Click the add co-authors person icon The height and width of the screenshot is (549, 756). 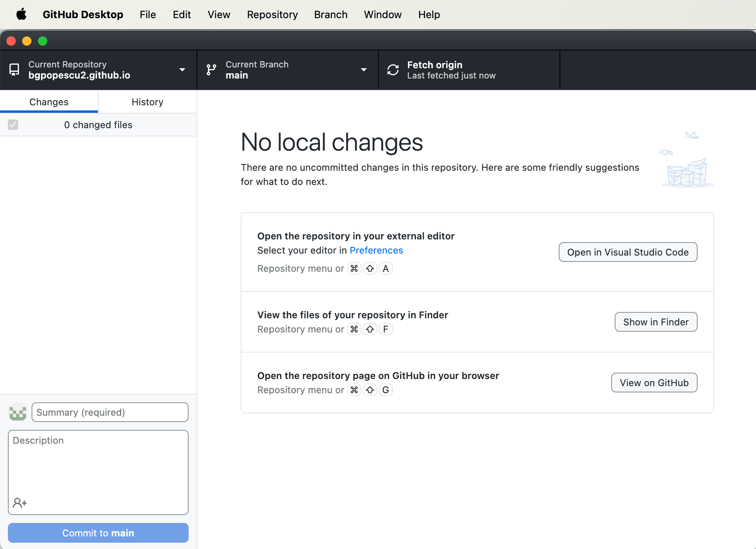tap(20, 503)
